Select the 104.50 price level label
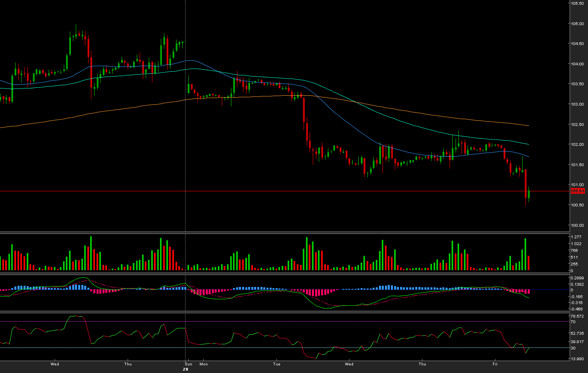Screen dimensions: 588x373 [577, 44]
